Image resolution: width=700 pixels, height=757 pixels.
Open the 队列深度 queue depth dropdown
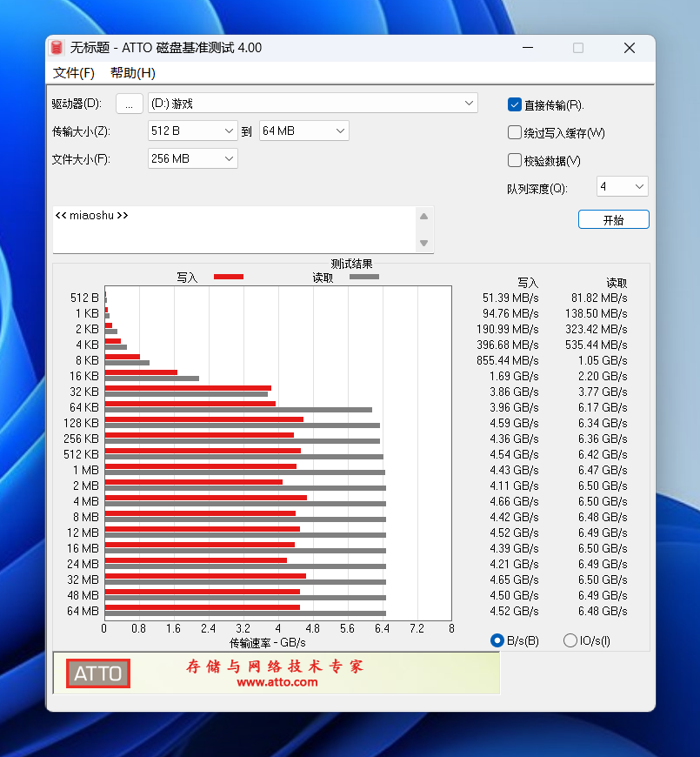(623, 186)
